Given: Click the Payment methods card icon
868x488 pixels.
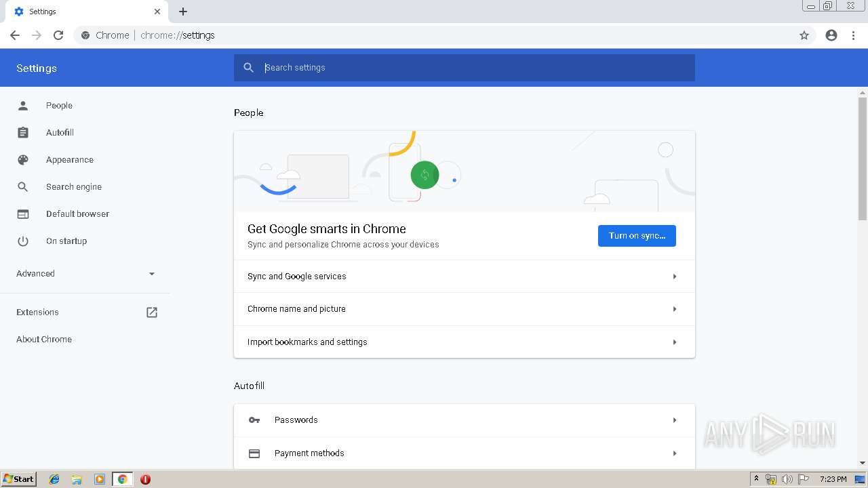Looking at the screenshot, I should point(254,453).
